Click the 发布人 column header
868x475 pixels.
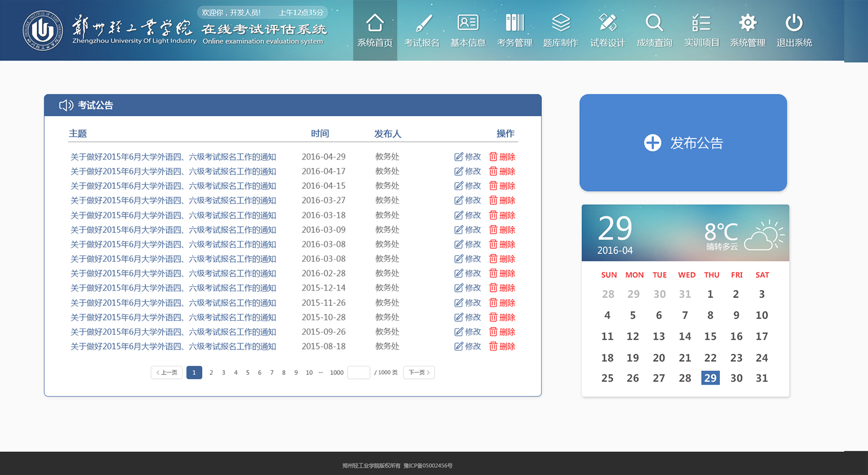[x=388, y=133]
